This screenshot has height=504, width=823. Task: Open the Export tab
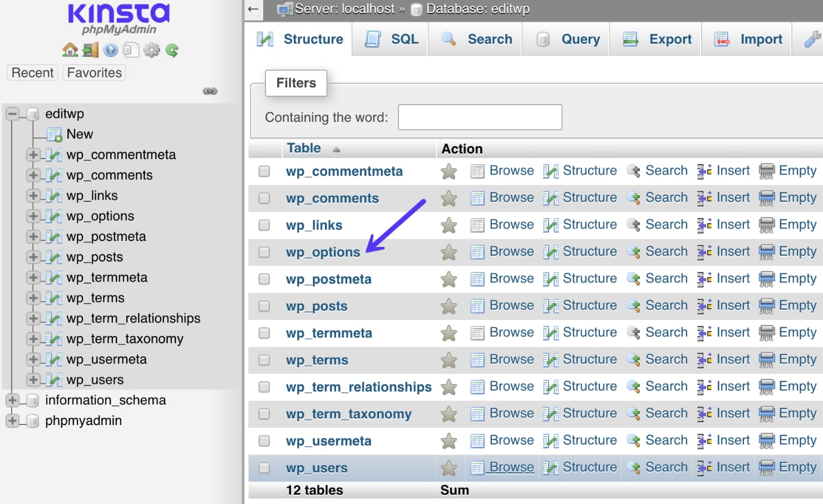tap(656, 39)
